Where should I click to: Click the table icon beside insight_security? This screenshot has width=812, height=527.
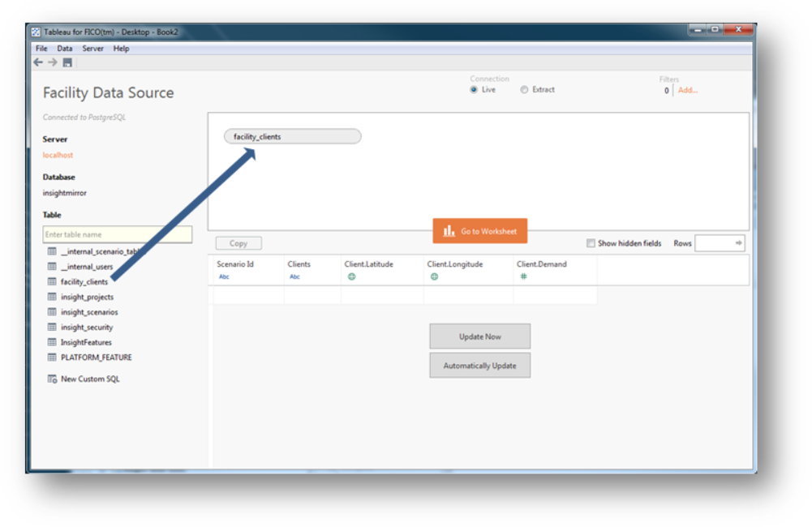click(52, 328)
